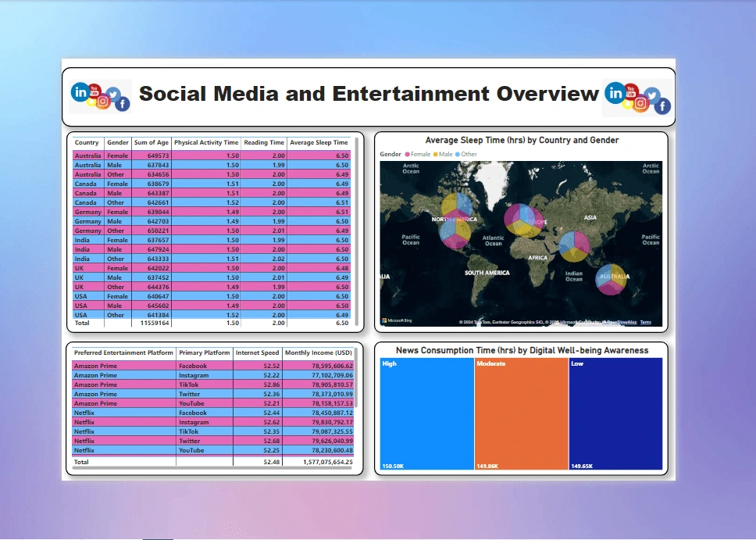Viewport: 756px width, 540px height.
Task: Select the lower North America pie chart
Action: point(455,234)
